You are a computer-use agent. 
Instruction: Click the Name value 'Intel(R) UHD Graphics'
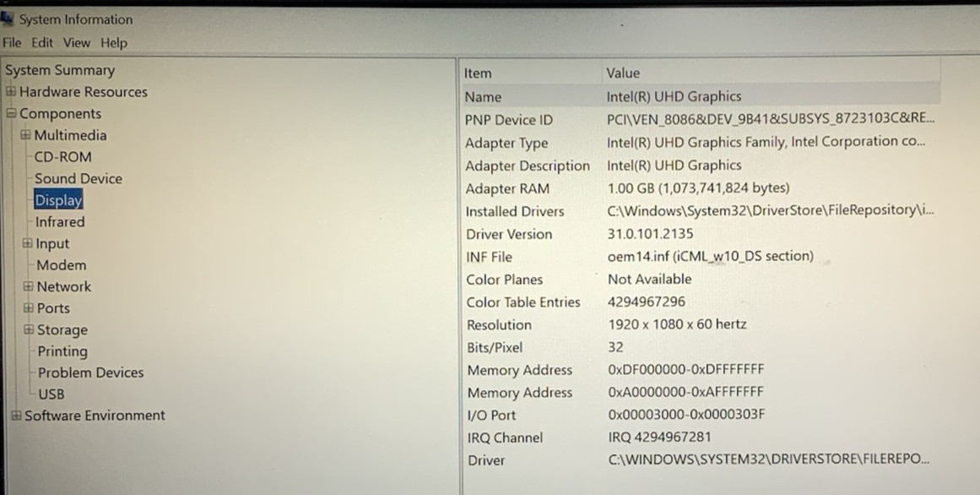click(x=674, y=96)
